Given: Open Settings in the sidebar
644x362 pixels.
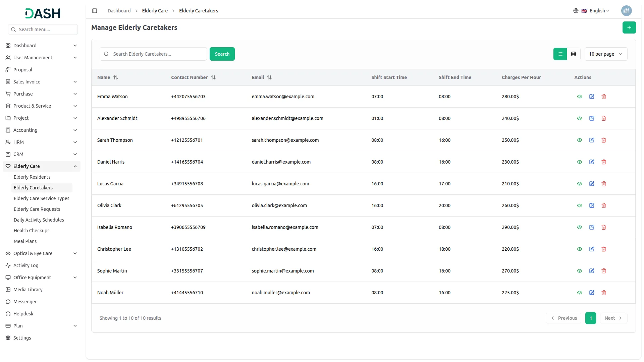Looking at the screenshot, I should click(42, 338).
